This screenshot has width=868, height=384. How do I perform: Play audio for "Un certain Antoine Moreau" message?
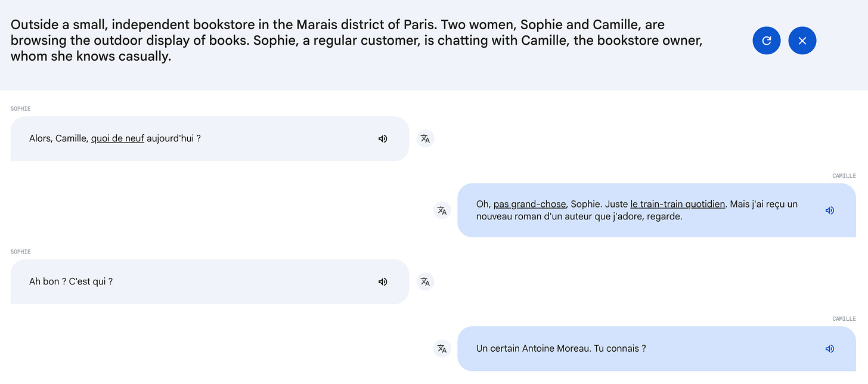(x=829, y=348)
